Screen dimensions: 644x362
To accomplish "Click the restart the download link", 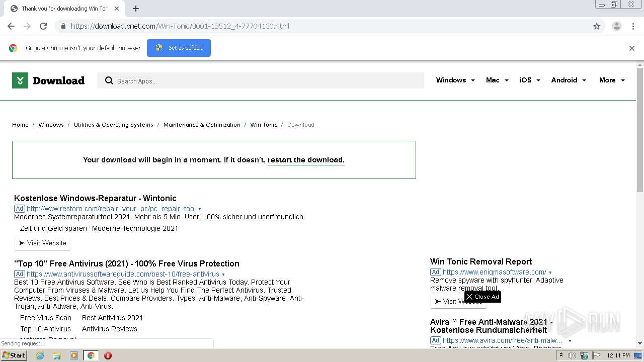I will point(306,160).
